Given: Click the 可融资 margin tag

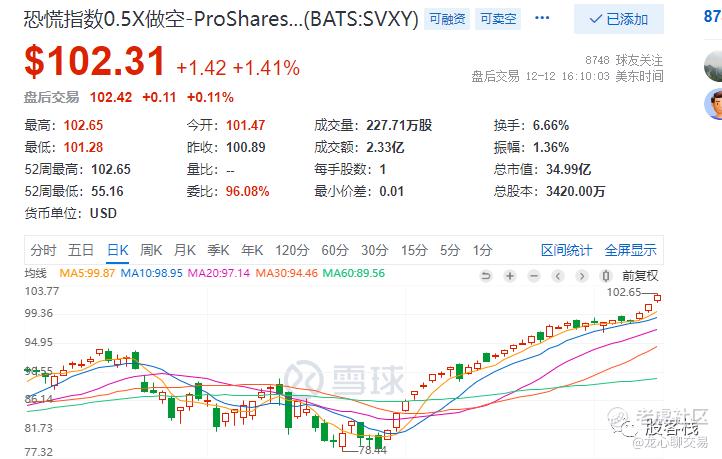Looking at the screenshot, I should pyautogui.click(x=447, y=19).
